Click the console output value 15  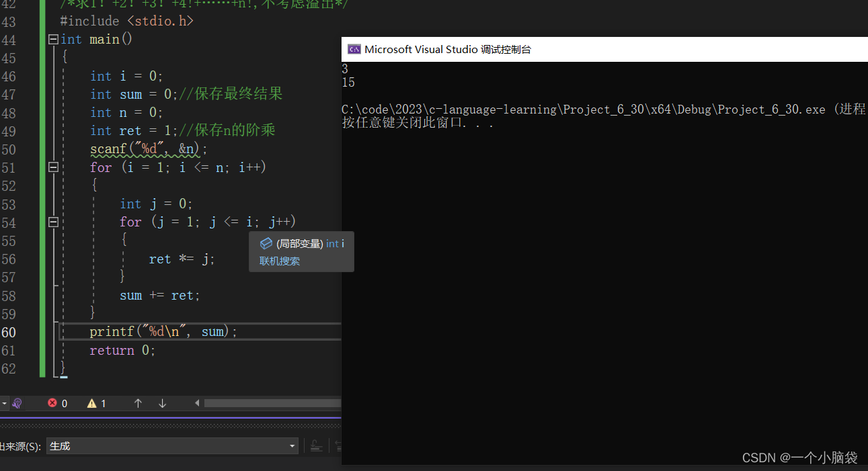(x=348, y=83)
